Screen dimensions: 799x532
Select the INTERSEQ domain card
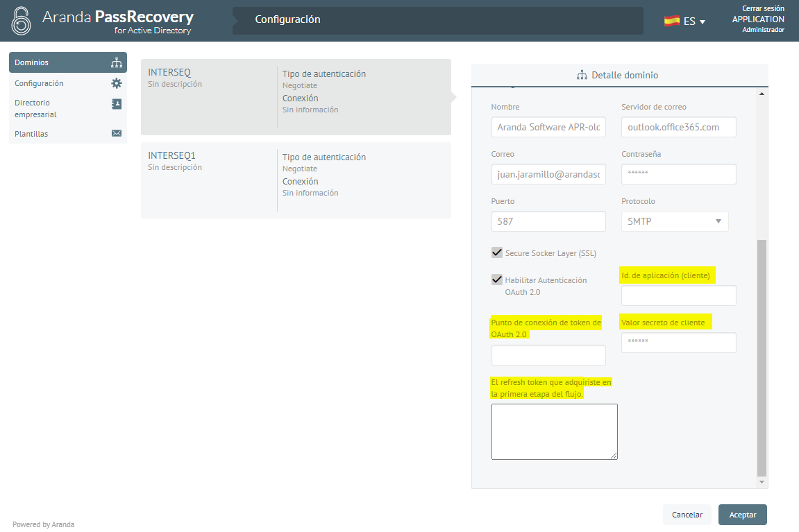pyautogui.click(x=296, y=97)
